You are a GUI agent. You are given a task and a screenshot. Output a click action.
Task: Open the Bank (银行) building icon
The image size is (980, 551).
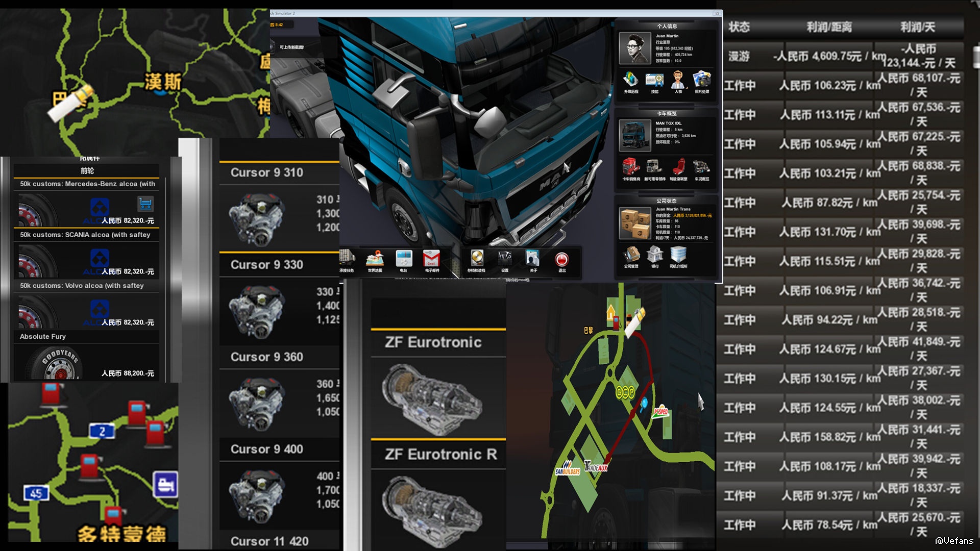click(x=655, y=255)
